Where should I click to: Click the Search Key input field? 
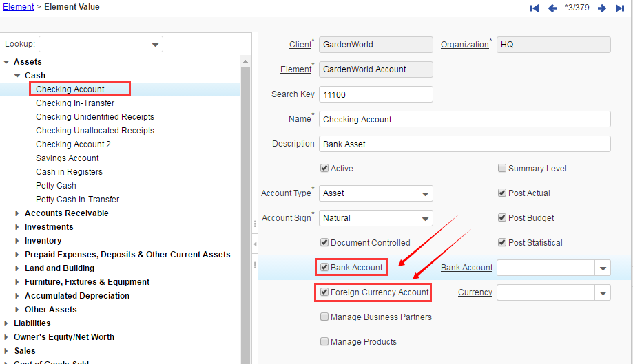click(376, 94)
